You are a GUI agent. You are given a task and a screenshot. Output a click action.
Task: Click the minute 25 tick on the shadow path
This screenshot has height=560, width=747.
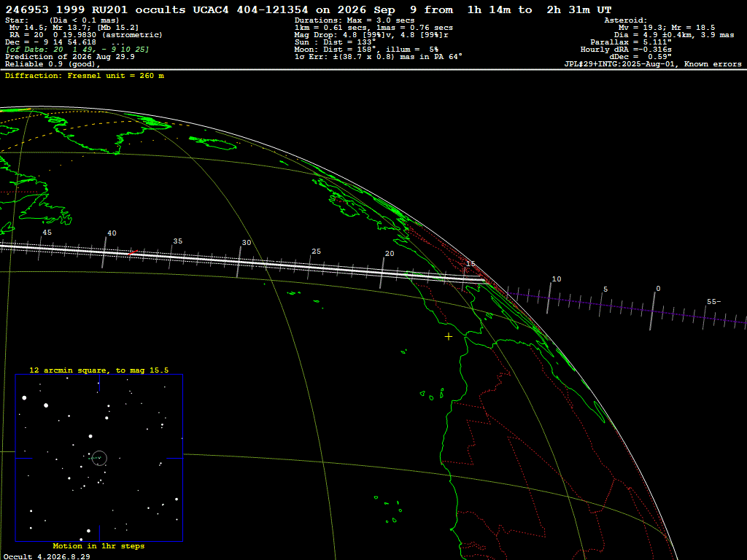click(x=310, y=268)
